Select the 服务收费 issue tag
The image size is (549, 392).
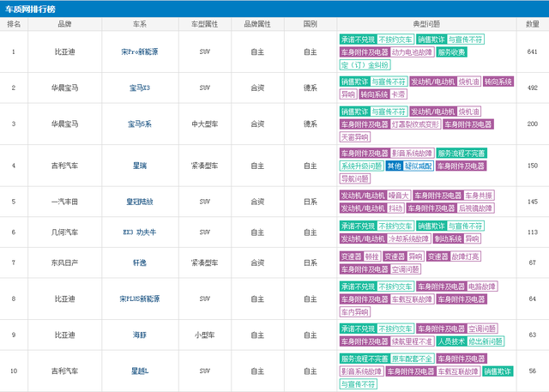[452, 52]
